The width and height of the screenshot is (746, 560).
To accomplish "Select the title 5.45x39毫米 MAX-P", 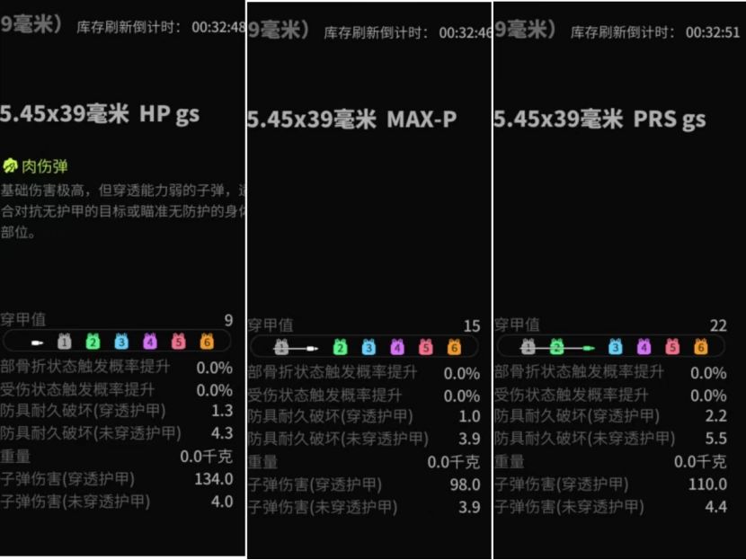I will [352, 119].
